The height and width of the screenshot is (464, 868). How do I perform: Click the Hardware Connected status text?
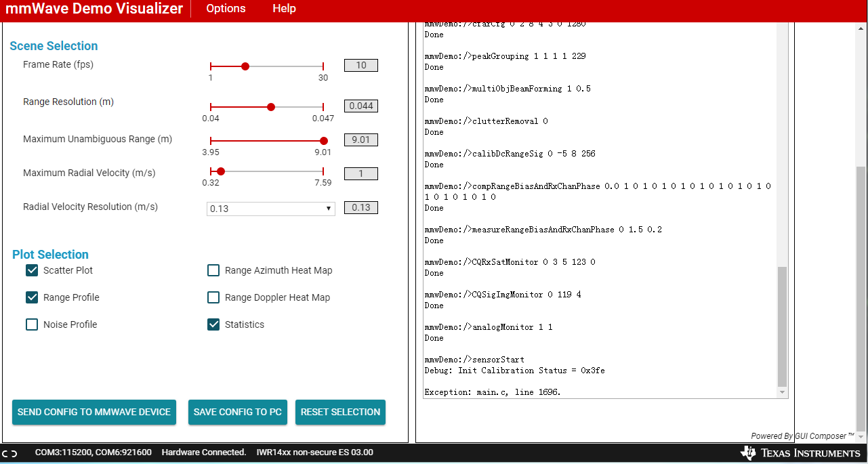pos(204,452)
